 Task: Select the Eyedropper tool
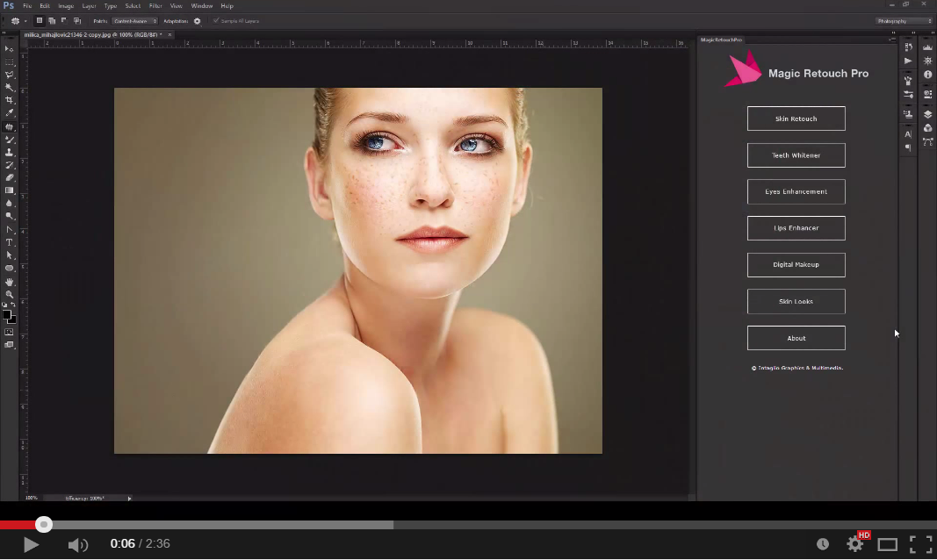pyautogui.click(x=10, y=112)
